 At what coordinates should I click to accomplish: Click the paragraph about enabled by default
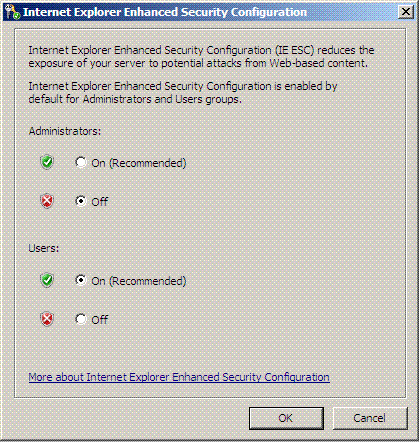(183, 93)
